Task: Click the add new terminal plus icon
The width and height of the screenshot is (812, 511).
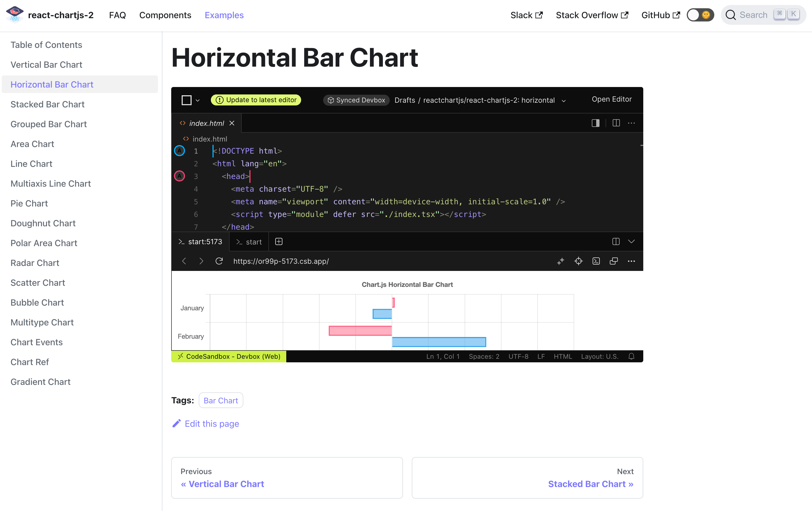Action: coord(279,241)
